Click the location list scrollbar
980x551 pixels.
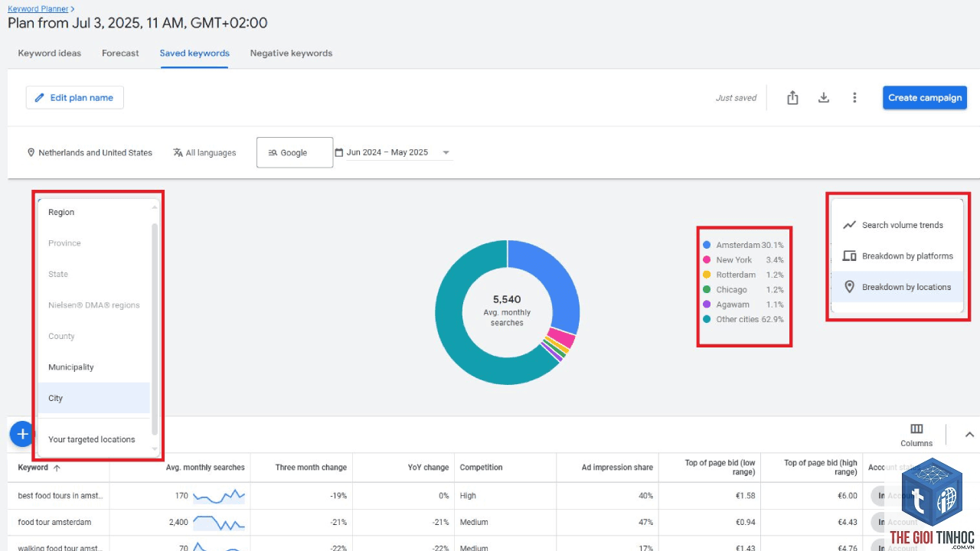point(155,329)
